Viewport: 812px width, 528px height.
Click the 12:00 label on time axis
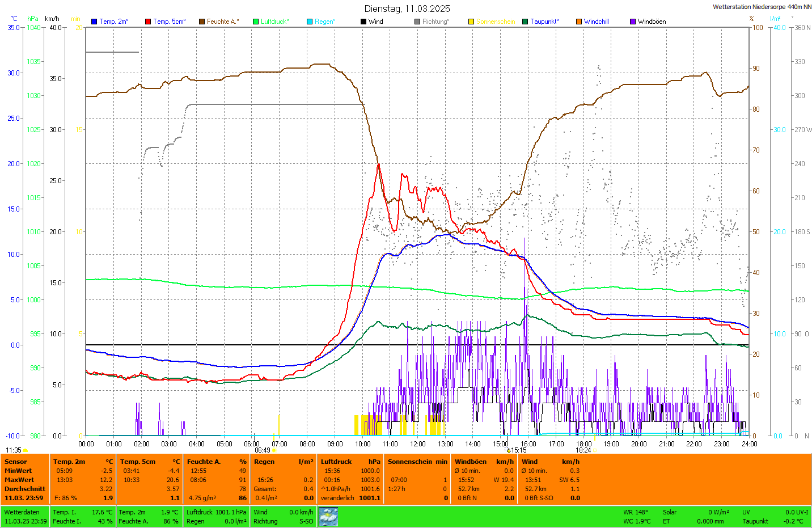pos(418,444)
